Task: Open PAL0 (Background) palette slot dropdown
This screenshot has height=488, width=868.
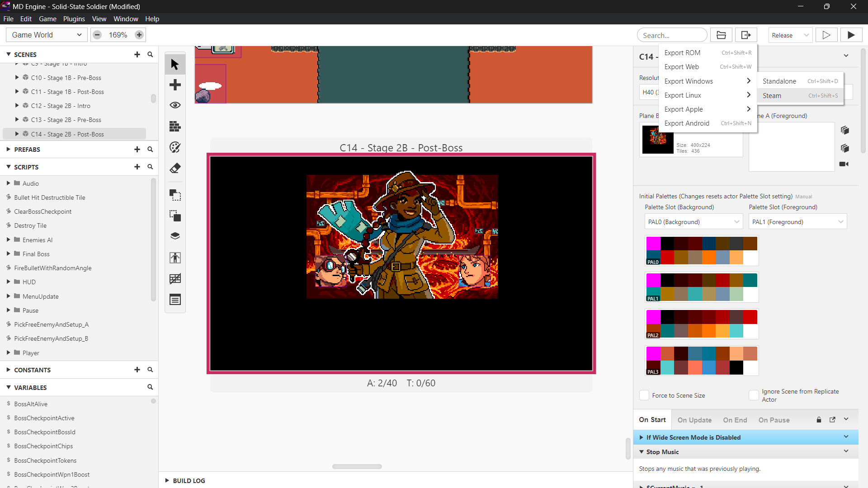Action: (x=694, y=222)
